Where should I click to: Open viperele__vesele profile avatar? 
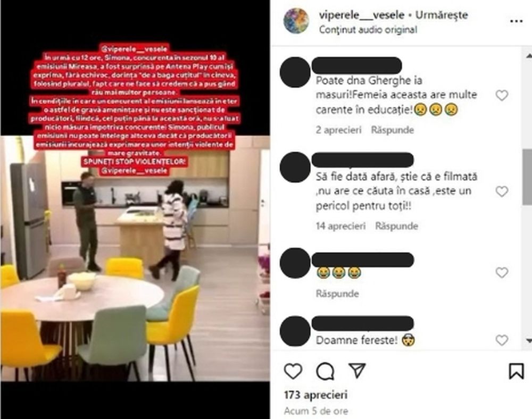[x=296, y=21]
